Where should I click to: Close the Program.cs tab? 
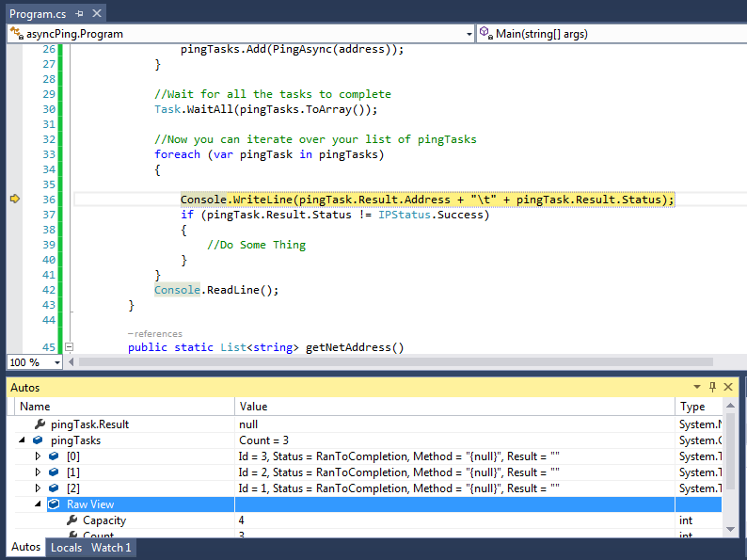97,13
